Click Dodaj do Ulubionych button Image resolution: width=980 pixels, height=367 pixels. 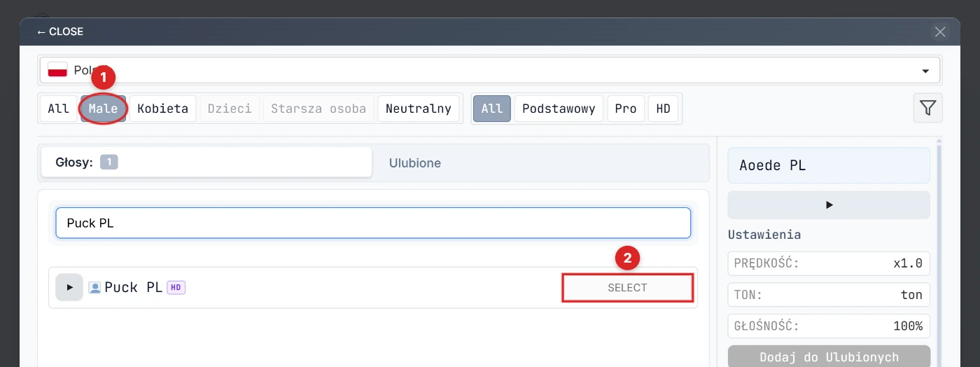(x=829, y=356)
